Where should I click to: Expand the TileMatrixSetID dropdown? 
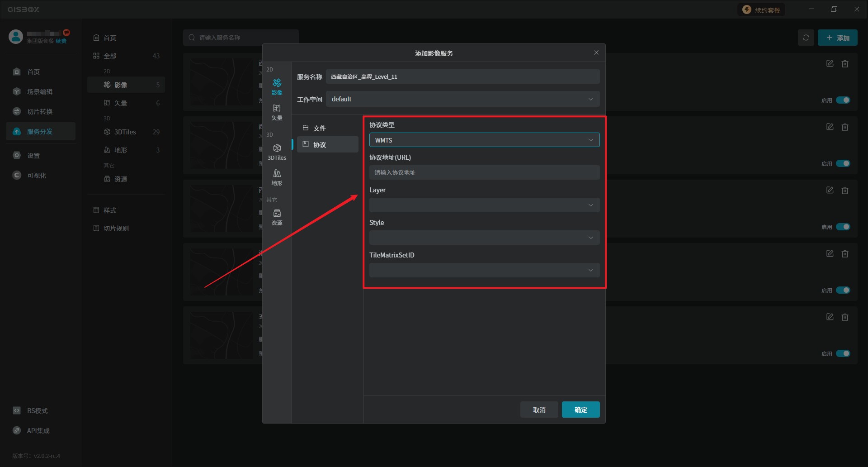pyautogui.click(x=484, y=270)
